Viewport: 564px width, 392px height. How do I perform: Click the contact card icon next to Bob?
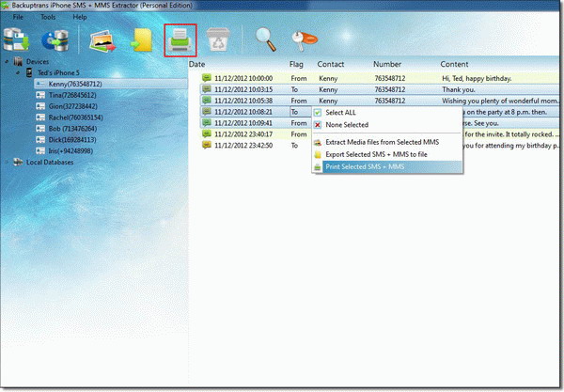[x=40, y=129]
